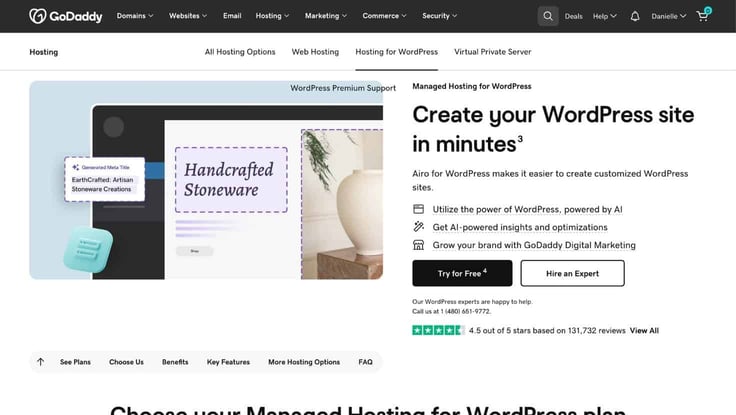The image size is (736, 415).
Task: Select the Web Hosting tab
Action: 315,52
